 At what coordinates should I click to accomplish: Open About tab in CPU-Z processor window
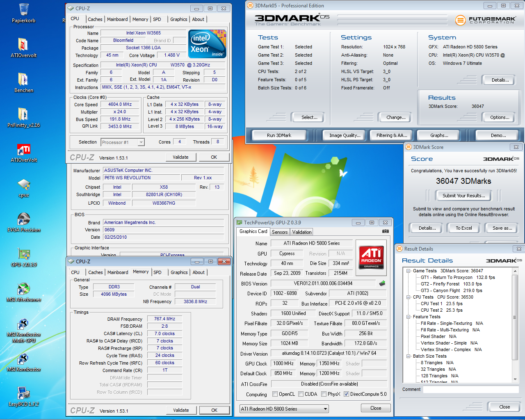click(198, 19)
